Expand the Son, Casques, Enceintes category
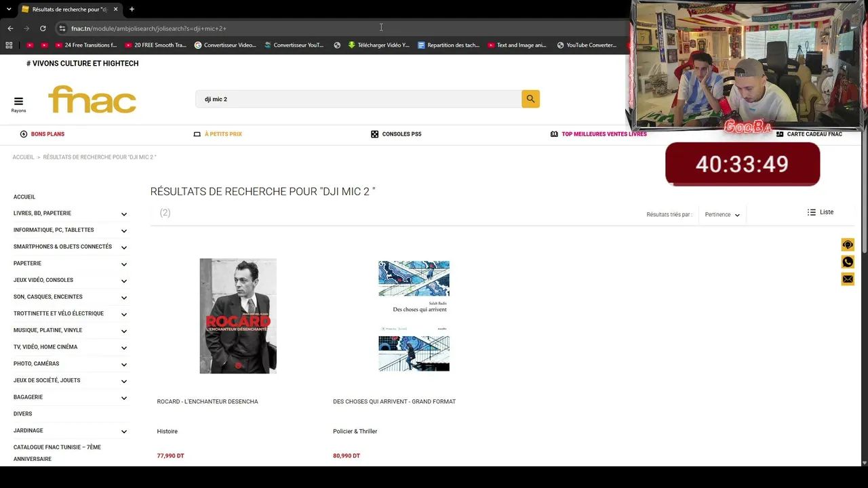 click(124, 298)
